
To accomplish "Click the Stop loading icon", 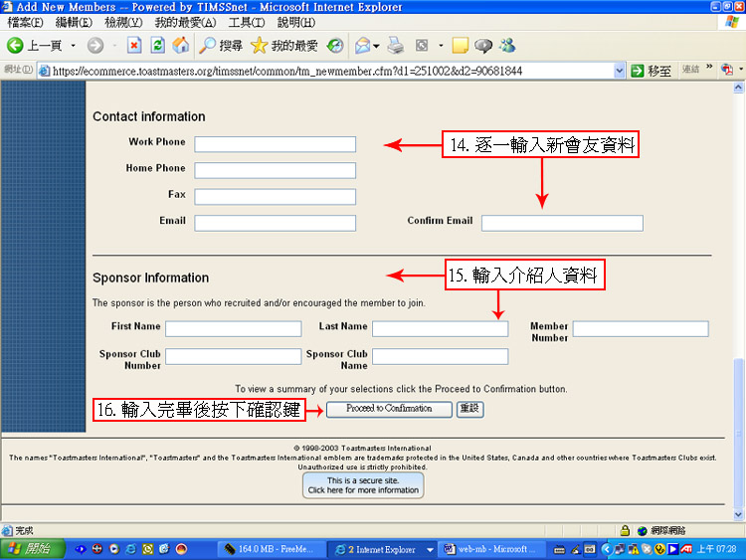I will tap(133, 46).
